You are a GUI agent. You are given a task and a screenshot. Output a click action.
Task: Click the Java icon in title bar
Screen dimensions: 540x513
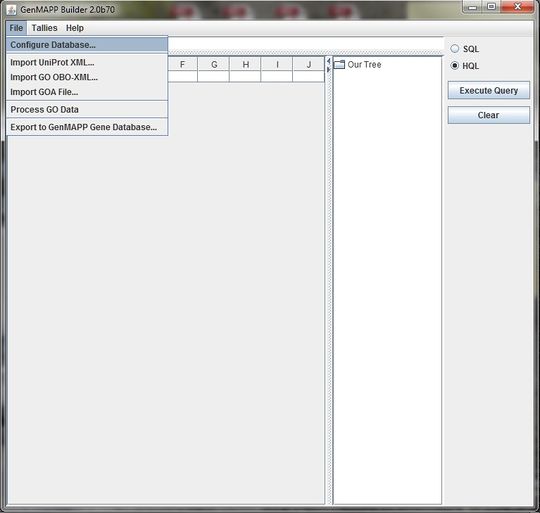11,10
